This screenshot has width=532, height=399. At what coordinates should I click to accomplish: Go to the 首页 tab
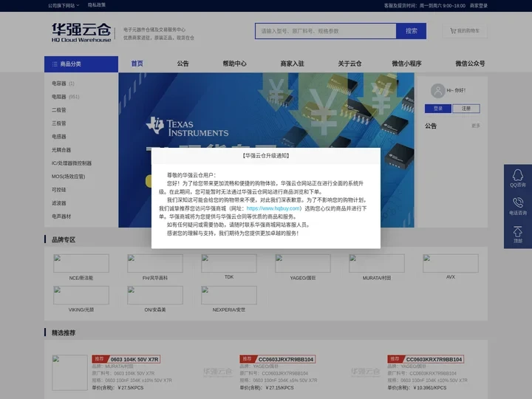tap(137, 64)
